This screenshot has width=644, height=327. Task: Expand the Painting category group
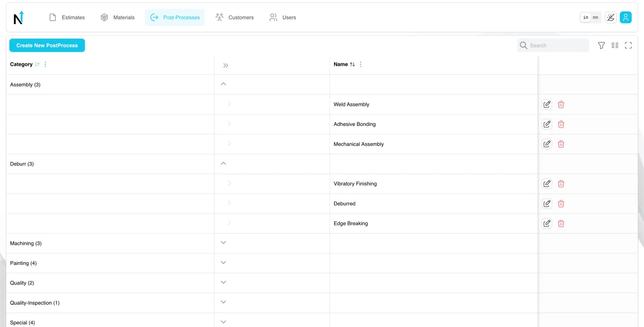(223, 263)
